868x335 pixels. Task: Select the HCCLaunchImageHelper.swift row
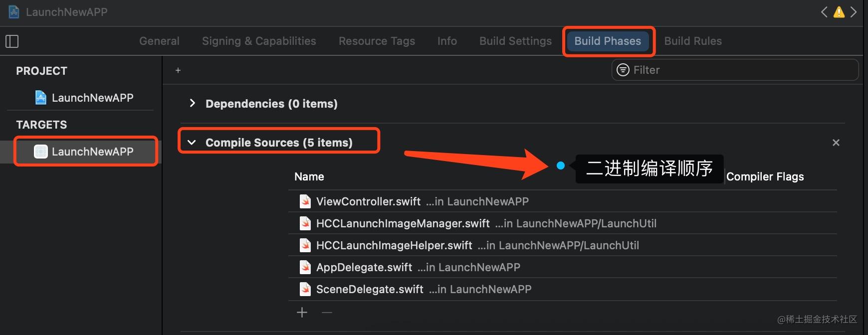coord(563,245)
